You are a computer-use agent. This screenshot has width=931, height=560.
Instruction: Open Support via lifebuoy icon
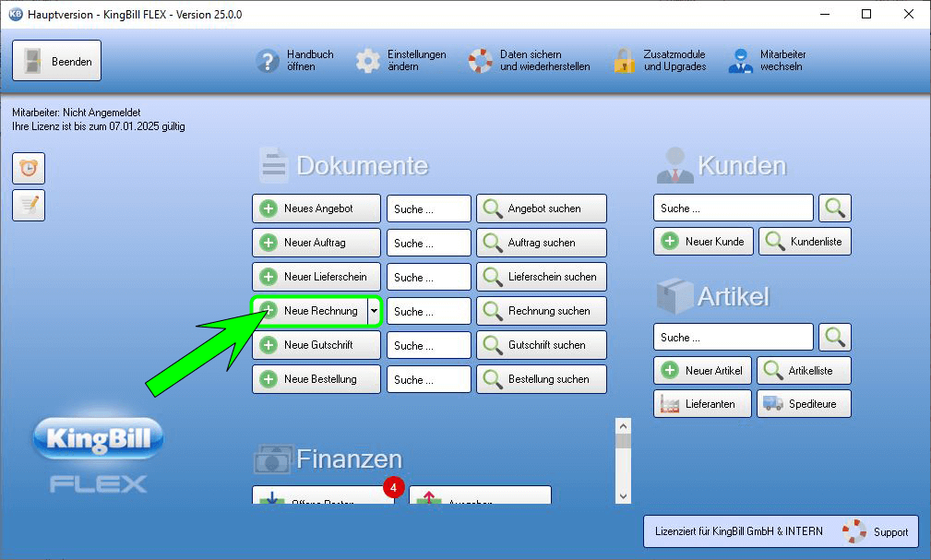(x=854, y=531)
